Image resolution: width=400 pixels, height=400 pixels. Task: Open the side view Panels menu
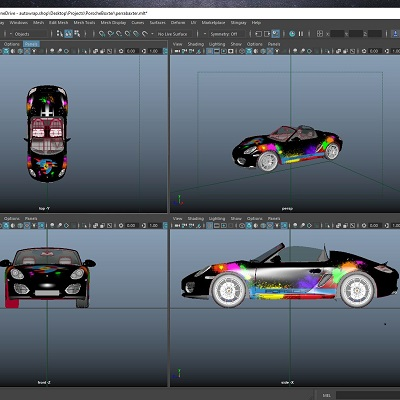pyautogui.click(x=274, y=219)
